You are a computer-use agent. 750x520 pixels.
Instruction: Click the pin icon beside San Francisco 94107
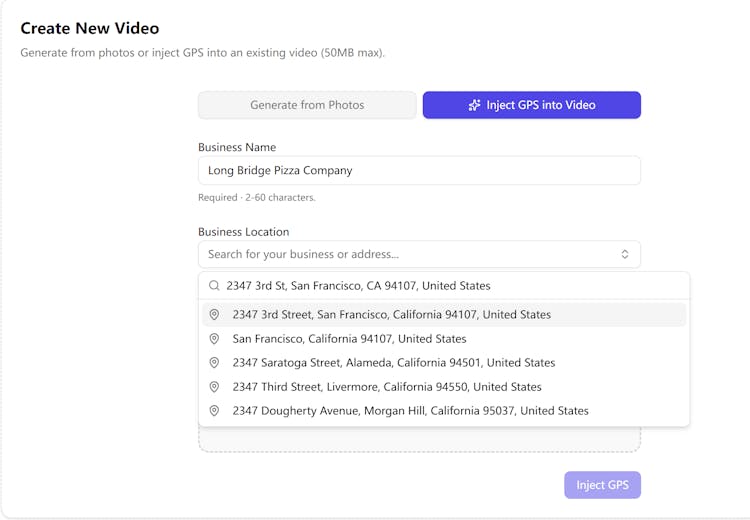point(214,339)
